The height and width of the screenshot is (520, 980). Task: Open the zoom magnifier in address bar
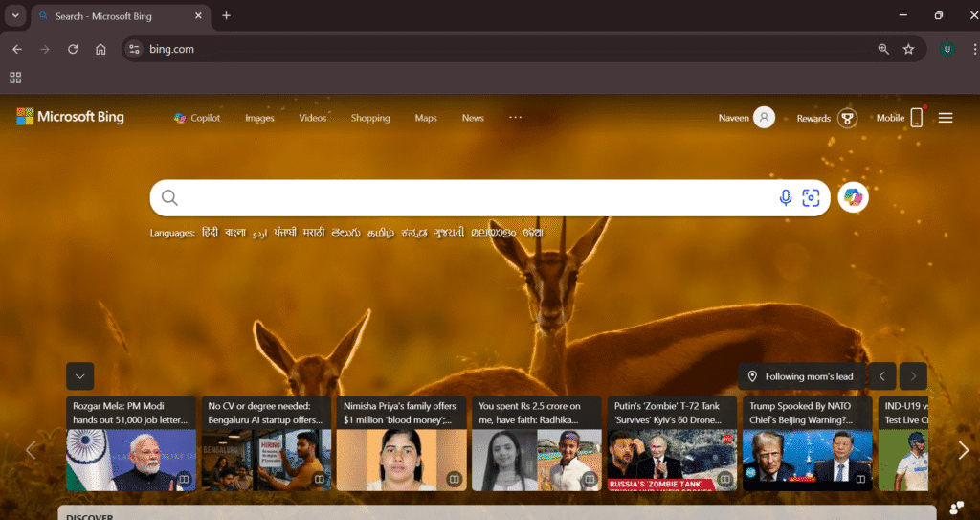click(x=883, y=49)
